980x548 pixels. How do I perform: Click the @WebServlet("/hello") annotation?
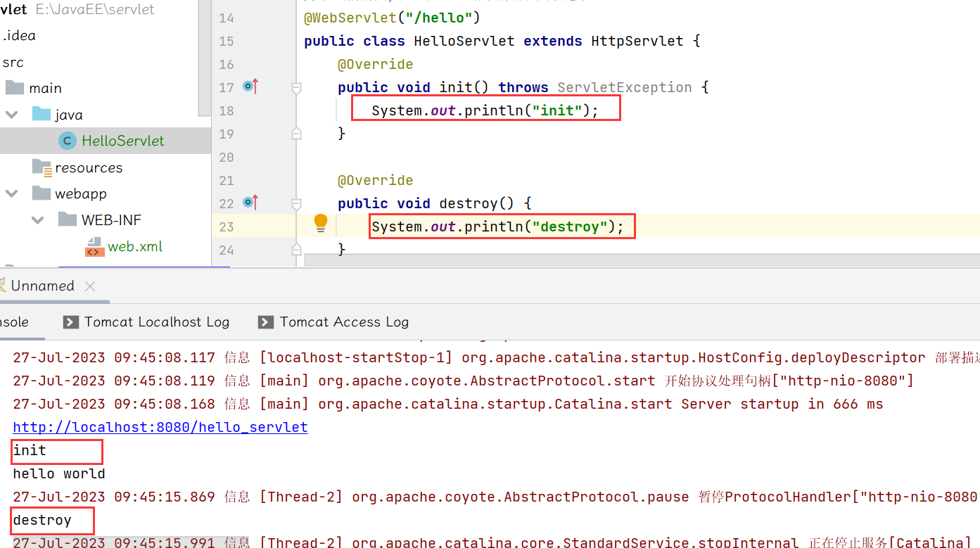click(392, 18)
